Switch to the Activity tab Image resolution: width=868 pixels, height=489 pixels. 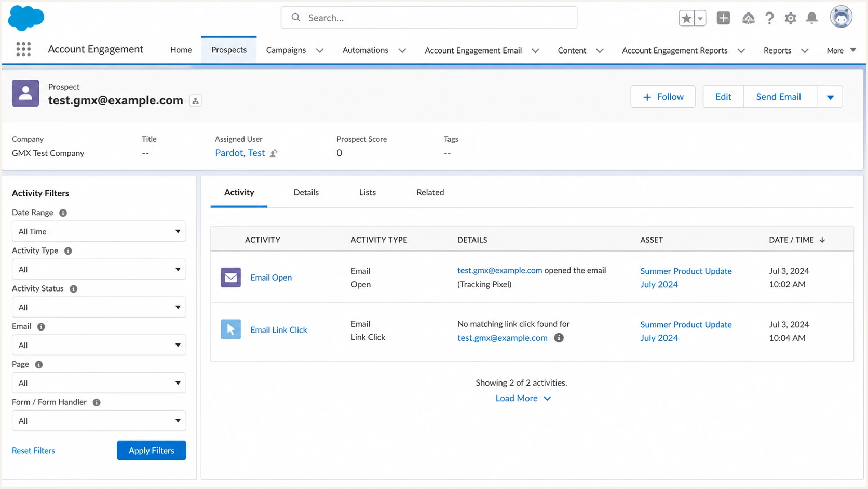coord(239,192)
